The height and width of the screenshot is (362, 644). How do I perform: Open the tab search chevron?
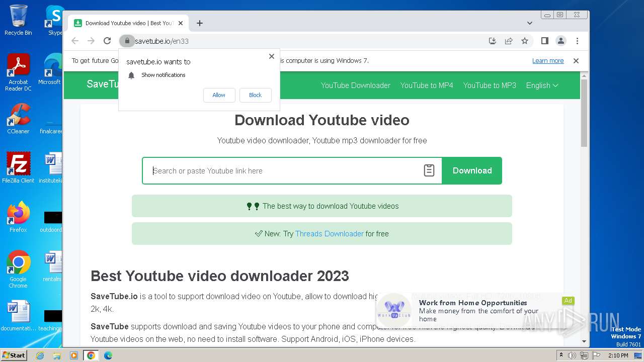[x=530, y=23]
